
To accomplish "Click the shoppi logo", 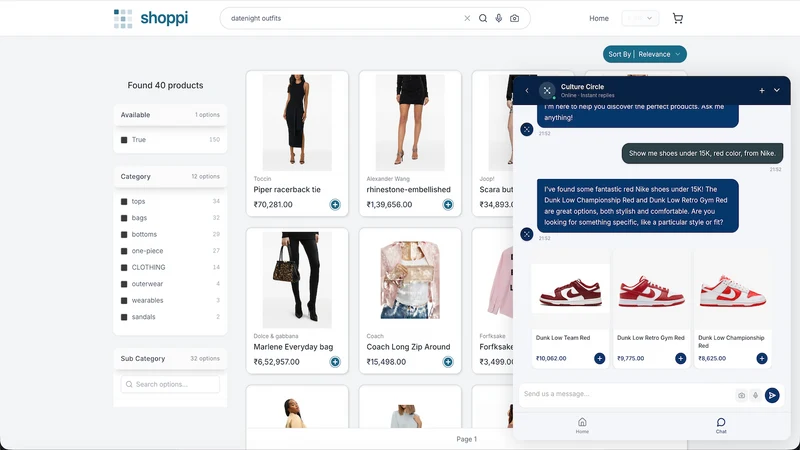I will pos(151,18).
